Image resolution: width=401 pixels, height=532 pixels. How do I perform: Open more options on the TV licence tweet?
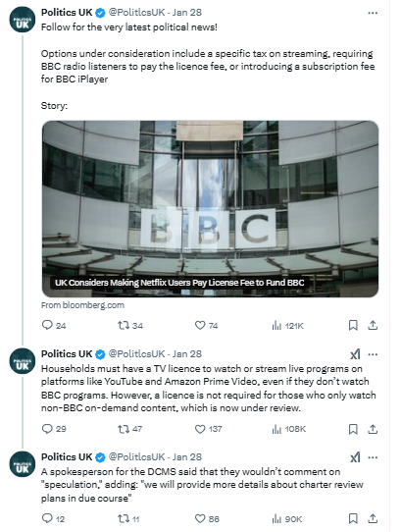[373, 354]
